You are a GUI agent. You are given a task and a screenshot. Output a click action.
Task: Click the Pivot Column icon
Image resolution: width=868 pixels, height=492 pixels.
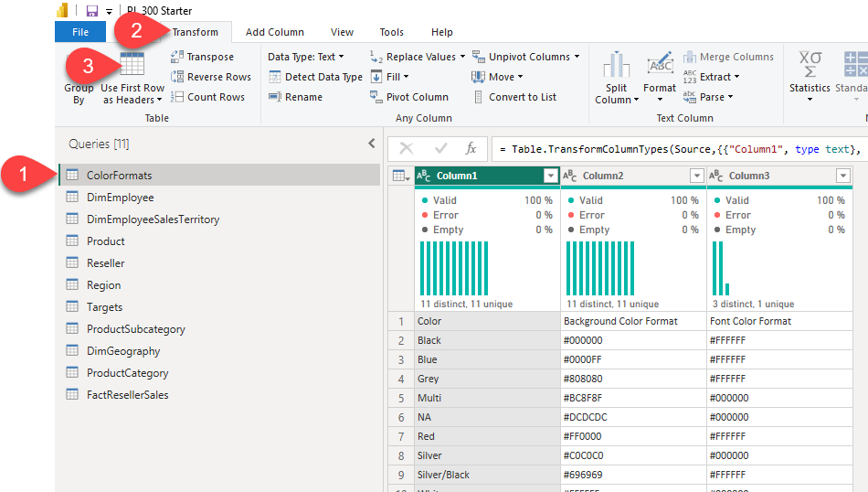coord(376,97)
